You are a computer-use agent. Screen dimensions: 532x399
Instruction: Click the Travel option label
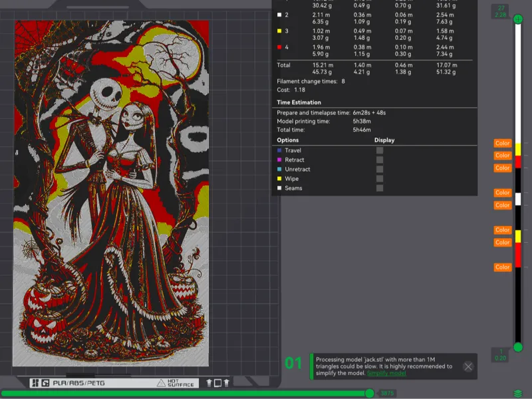pyautogui.click(x=293, y=150)
